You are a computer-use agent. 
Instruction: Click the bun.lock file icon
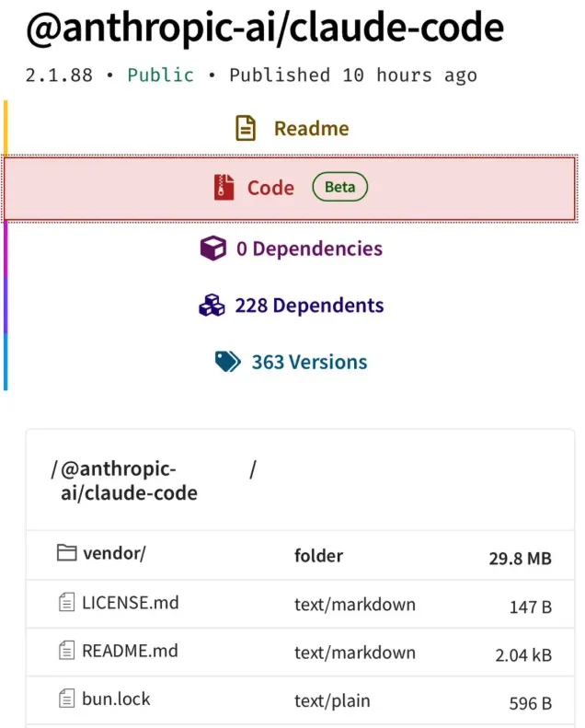pos(66,699)
